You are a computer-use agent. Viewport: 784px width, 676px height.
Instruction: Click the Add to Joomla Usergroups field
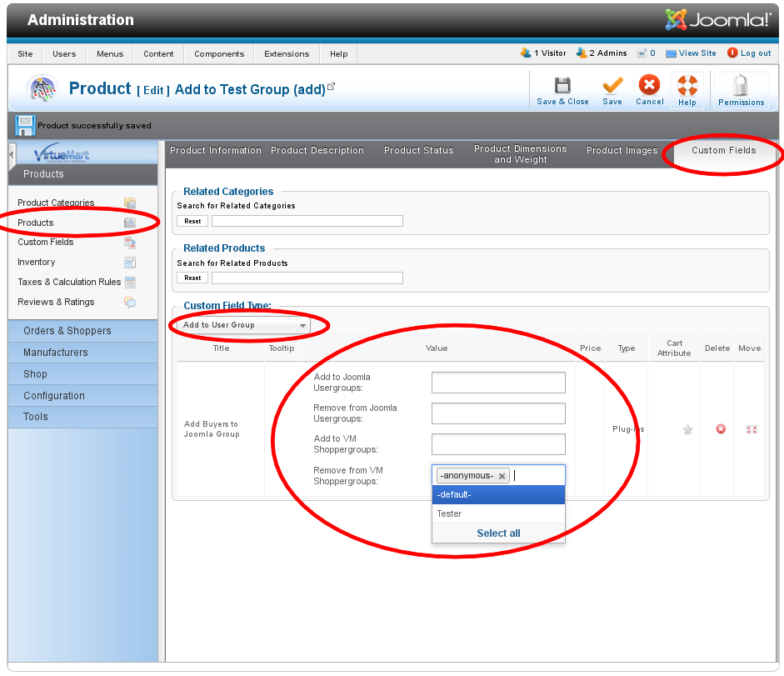point(498,383)
